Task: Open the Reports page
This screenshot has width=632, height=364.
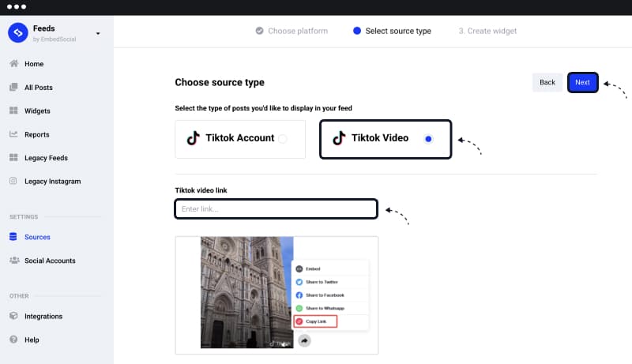Action: [x=36, y=134]
